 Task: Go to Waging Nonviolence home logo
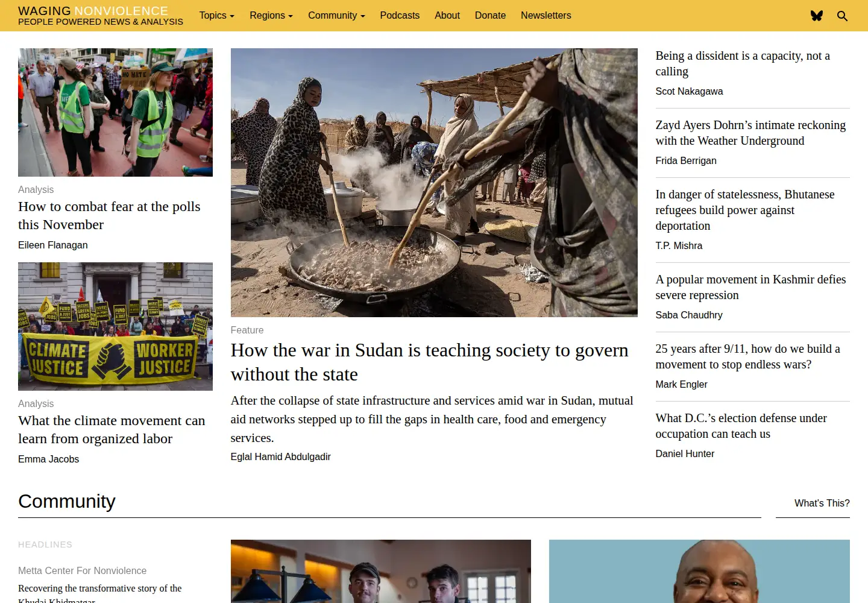[100, 16]
